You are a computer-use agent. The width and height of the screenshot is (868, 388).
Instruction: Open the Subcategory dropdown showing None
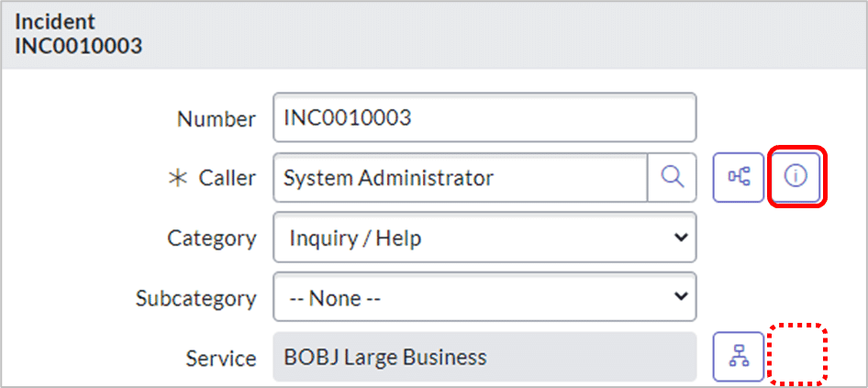click(484, 297)
